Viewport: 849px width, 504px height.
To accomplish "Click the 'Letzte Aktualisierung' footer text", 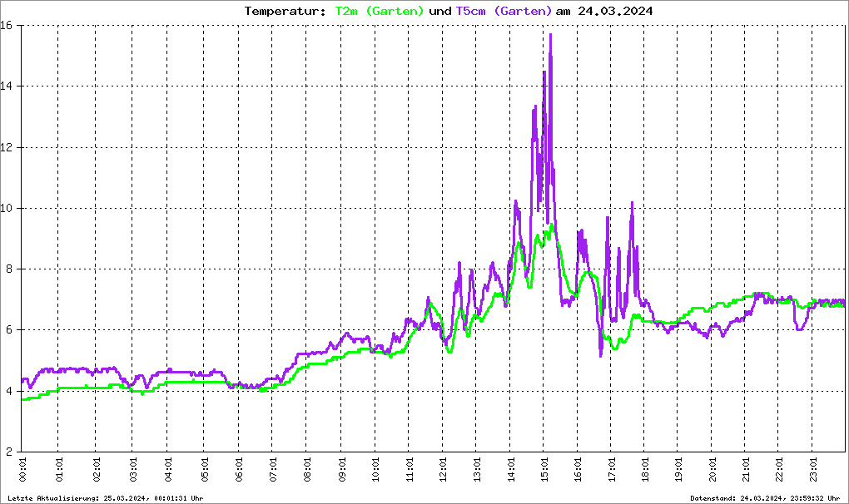I will (106, 498).
